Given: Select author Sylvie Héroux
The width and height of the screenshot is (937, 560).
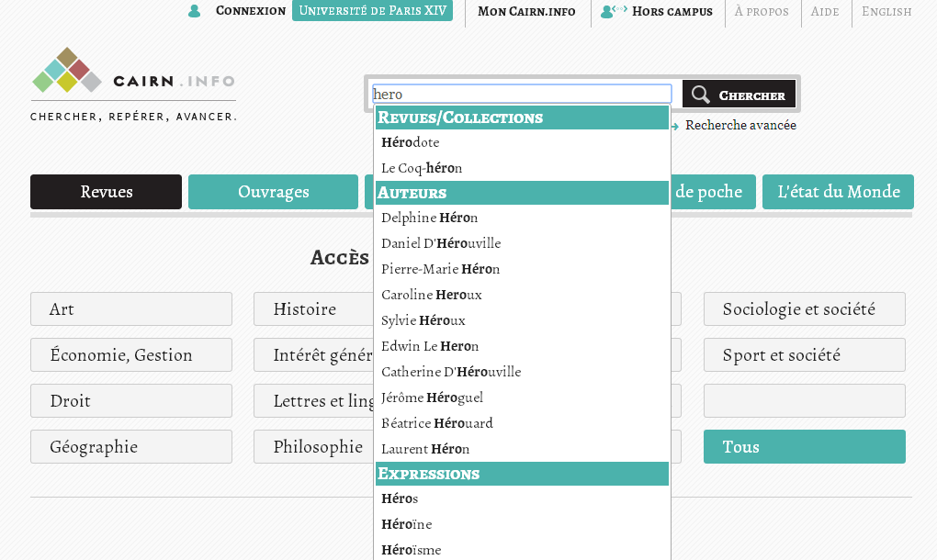Looking at the screenshot, I should (522, 320).
